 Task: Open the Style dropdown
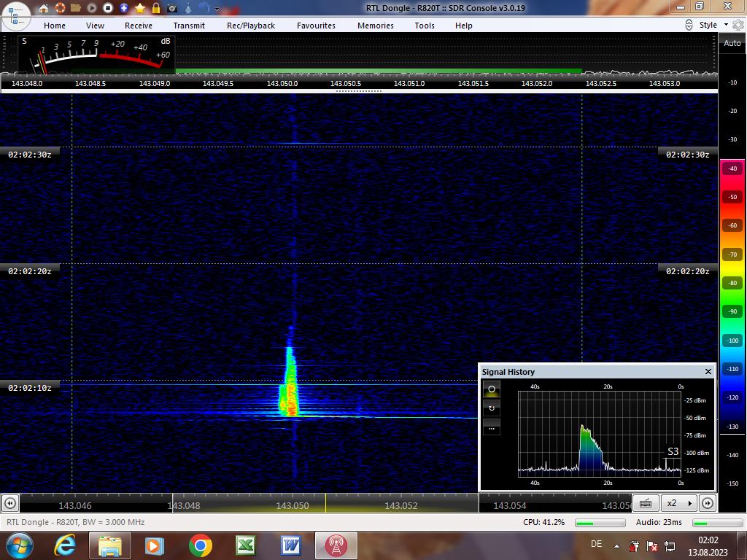point(713,25)
